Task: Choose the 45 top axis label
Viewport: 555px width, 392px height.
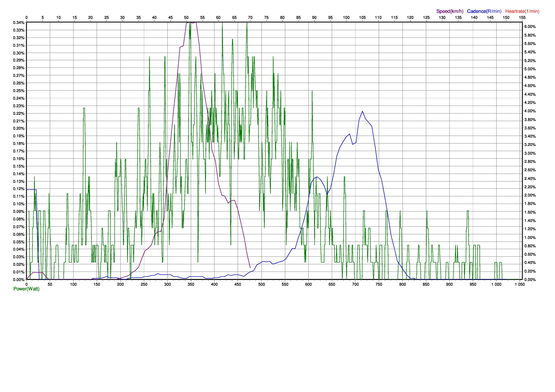Action: tap(170, 17)
